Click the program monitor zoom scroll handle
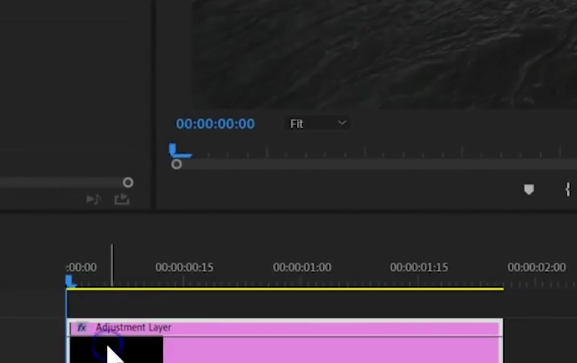The width and height of the screenshot is (577, 363). (x=176, y=164)
